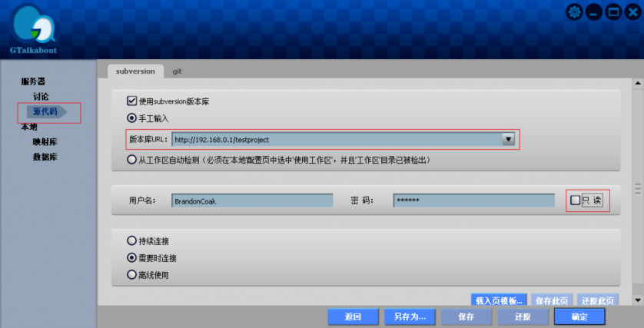Maximize the window using the square icon
Screen dimensions: 644x328
click(x=613, y=12)
